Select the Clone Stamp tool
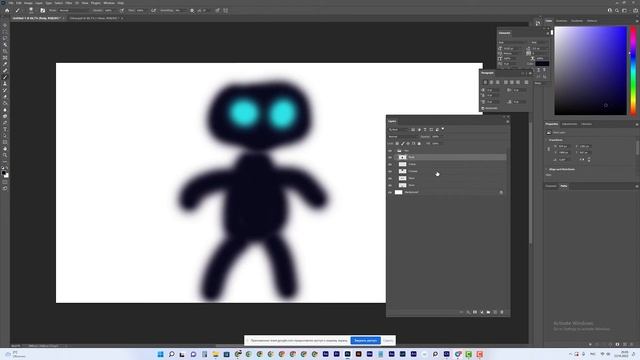Viewport: 640px width, 360px height. [5, 84]
